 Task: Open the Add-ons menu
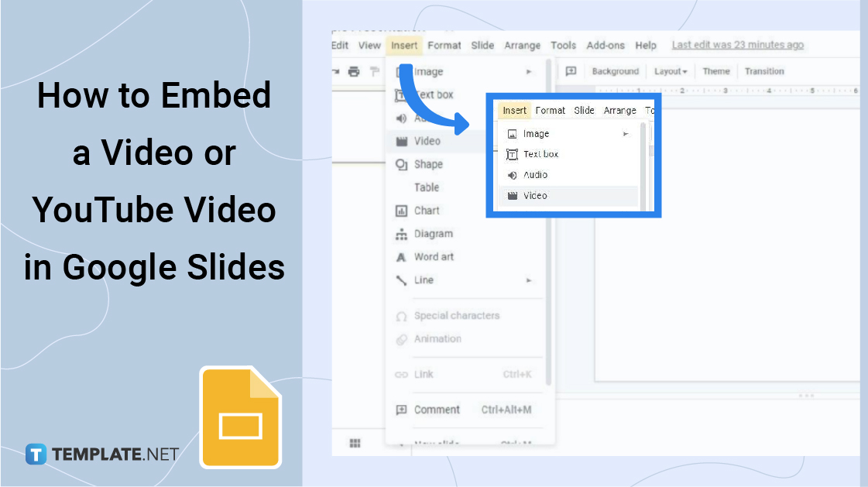(606, 46)
